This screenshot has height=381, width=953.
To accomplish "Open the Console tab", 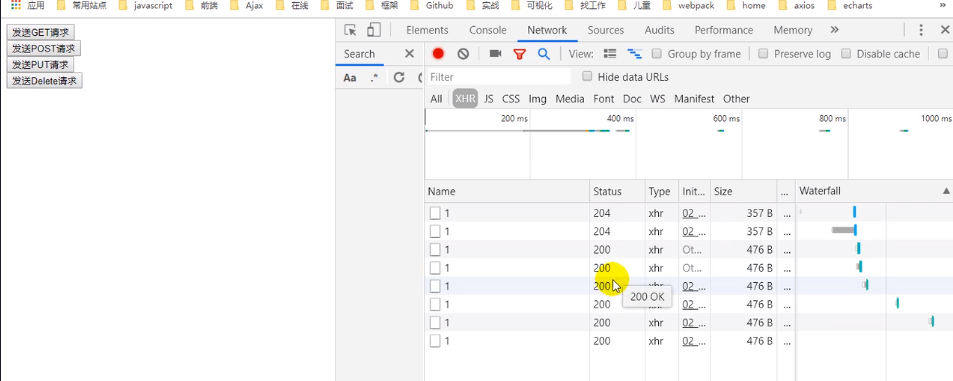I will coord(487,30).
